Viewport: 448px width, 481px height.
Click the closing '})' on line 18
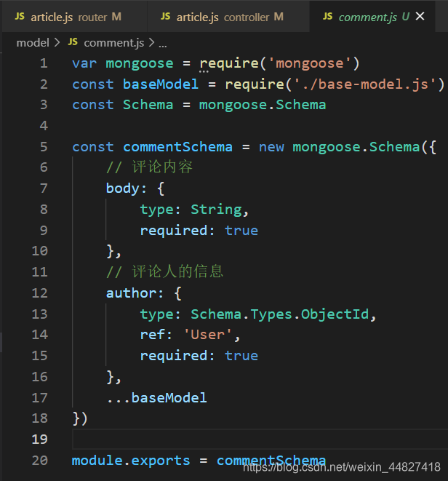point(80,418)
